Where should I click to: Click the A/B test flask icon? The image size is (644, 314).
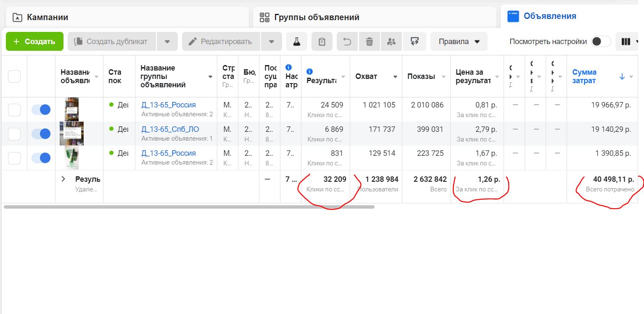click(x=297, y=42)
